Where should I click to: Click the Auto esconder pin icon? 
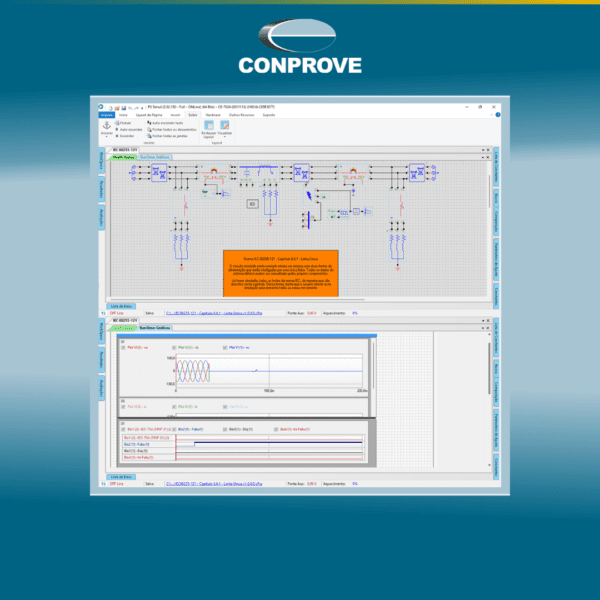[x=117, y=130]
